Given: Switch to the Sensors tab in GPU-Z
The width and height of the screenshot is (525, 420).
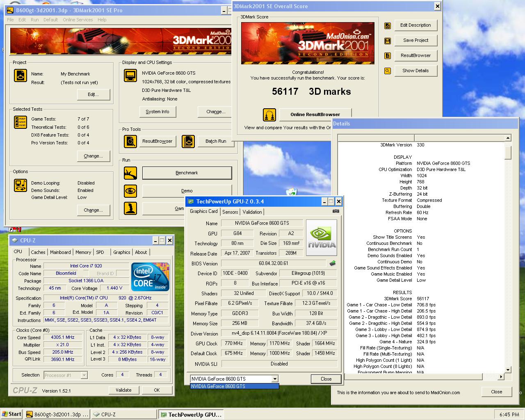Looking at the screenshot, I should [230, 212].
